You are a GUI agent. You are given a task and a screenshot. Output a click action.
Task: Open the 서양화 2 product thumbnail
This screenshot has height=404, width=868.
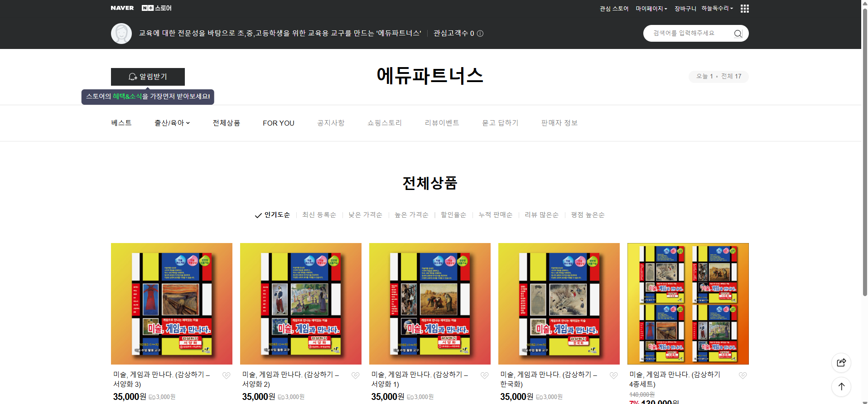[301, 304]
